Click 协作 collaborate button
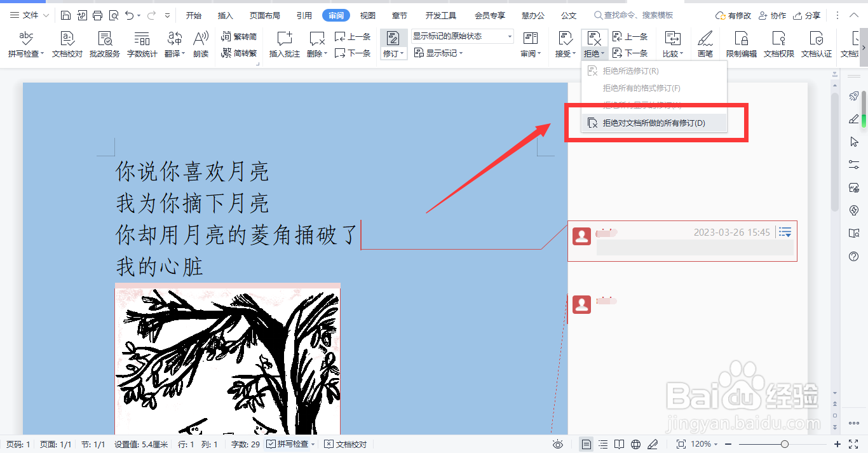Viewport: 868px width, 453px height. [772, 15]
